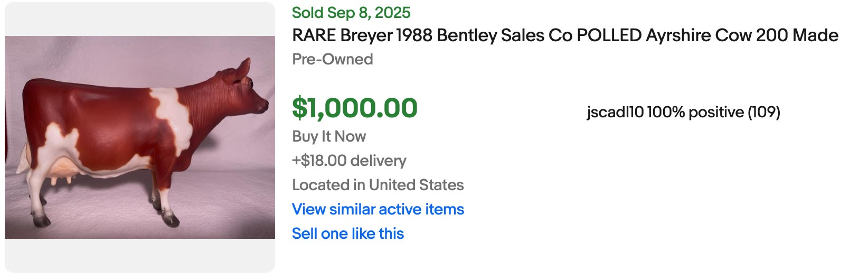This screenshot has height=280, width=868.
Task: Click the Buy It Now label
Action: (x=329, y=136)
